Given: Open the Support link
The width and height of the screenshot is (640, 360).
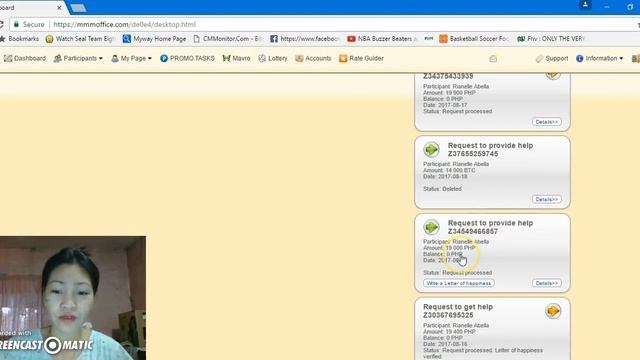Looking at the screenshot, I should (x=552, y=58).
